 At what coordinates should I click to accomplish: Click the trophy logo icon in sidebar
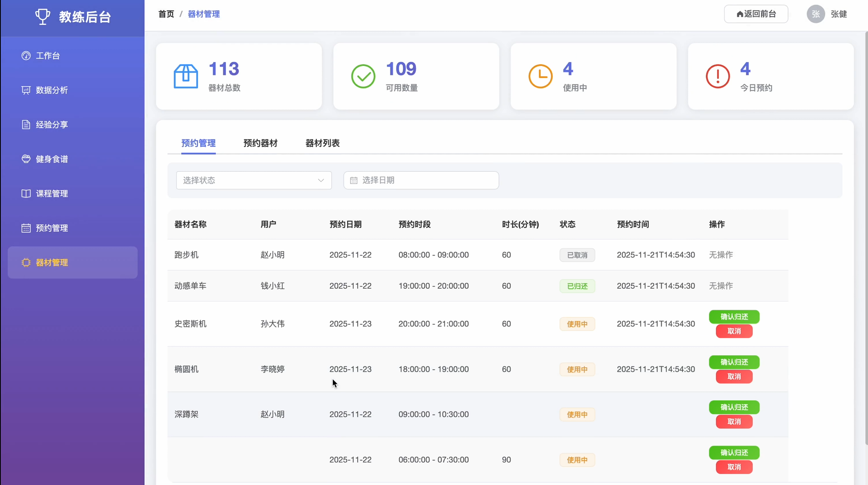point(43,17)
